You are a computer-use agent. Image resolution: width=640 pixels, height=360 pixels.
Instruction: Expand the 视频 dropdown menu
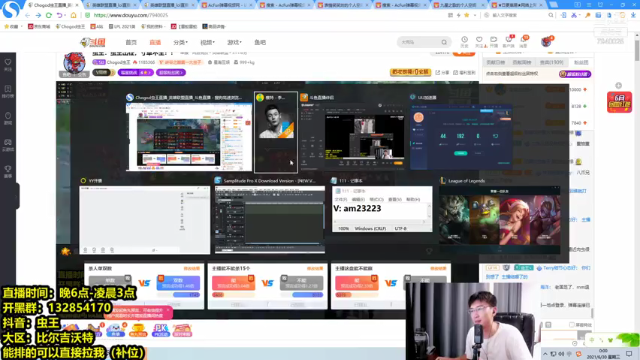click(x=207, y=42)
